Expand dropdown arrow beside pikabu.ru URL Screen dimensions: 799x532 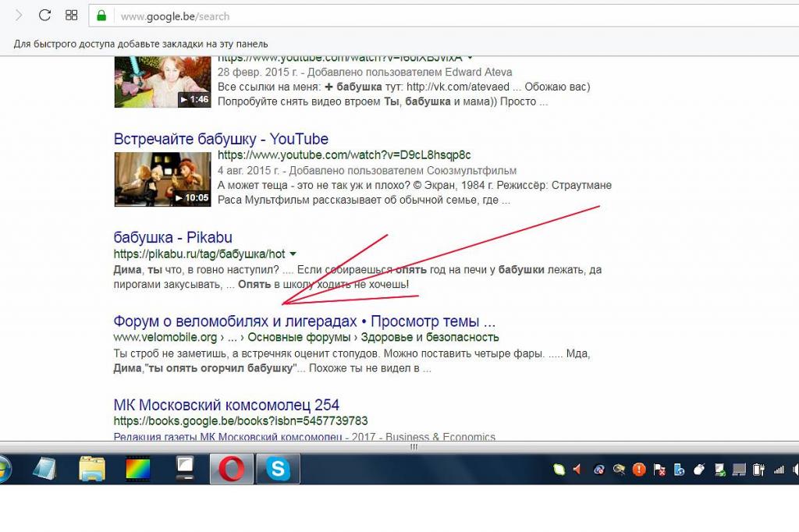pos(293,254)
